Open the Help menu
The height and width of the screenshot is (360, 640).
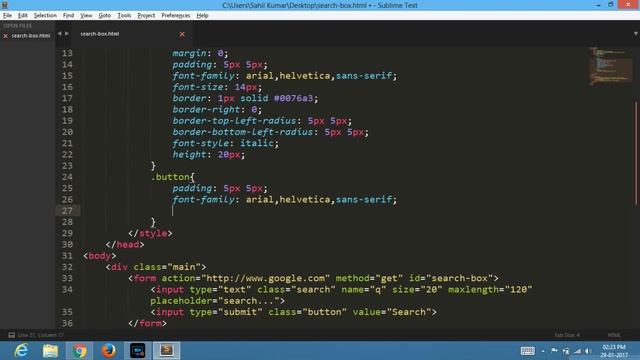click(x=202, y=16)
